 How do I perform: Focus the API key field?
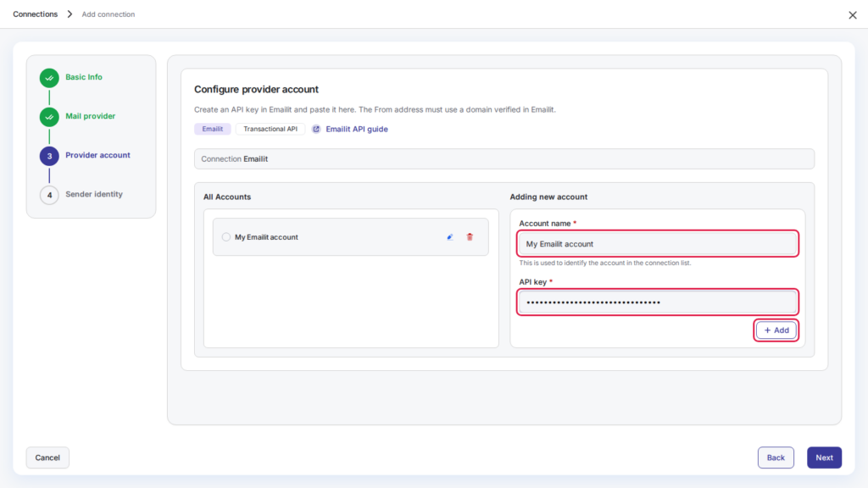[x=658, y=302]
